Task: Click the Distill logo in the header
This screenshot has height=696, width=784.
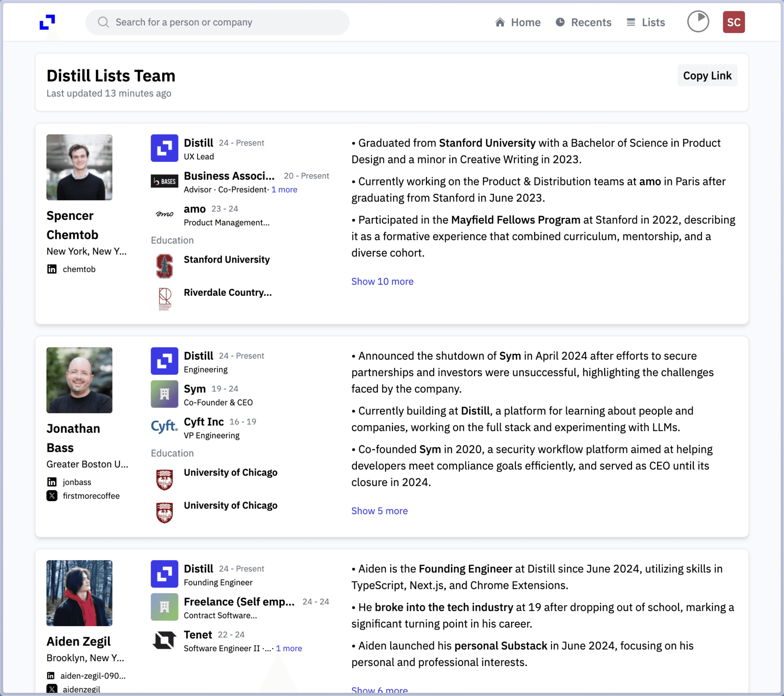Action: (x=47, y=22)
